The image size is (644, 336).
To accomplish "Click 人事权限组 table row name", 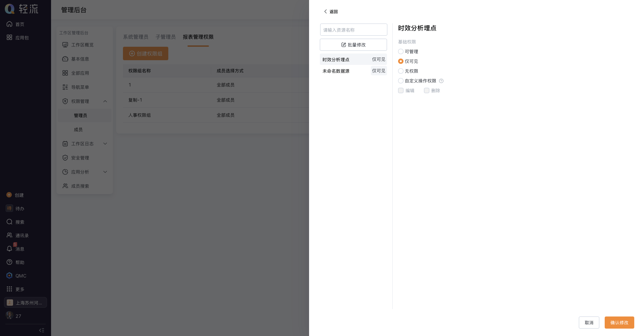I will (139, 115).
